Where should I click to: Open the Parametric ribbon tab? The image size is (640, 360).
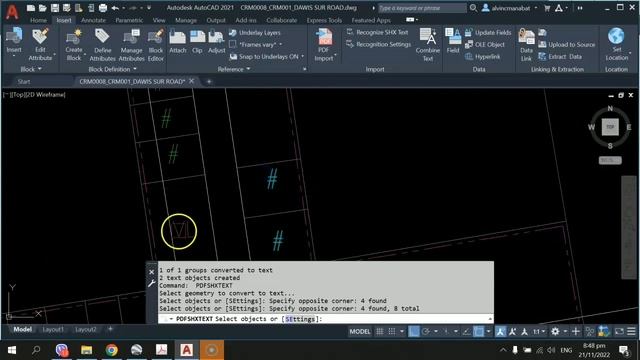click(129, 20)
